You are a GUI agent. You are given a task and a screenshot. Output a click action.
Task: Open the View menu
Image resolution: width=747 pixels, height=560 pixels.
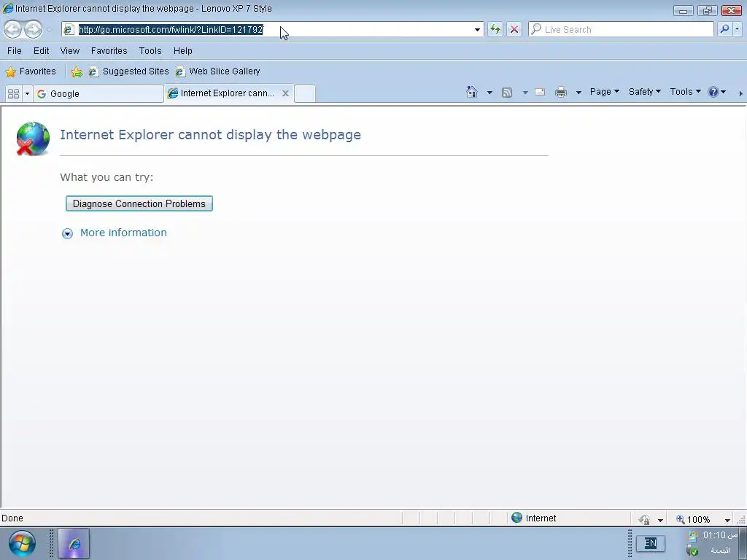pyautogui.click(x=69, y=50)
